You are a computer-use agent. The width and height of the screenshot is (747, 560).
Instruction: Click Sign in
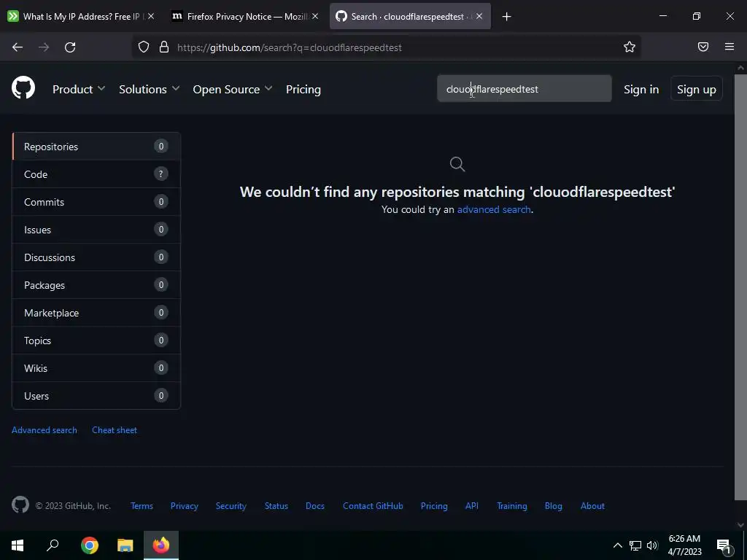pyautogui.click(x=641, y=89)
